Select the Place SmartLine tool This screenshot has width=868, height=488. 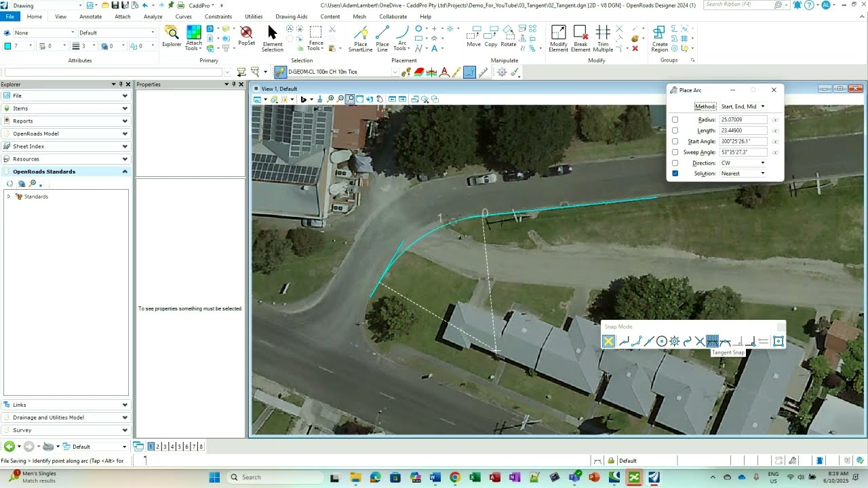coord(361,39)
